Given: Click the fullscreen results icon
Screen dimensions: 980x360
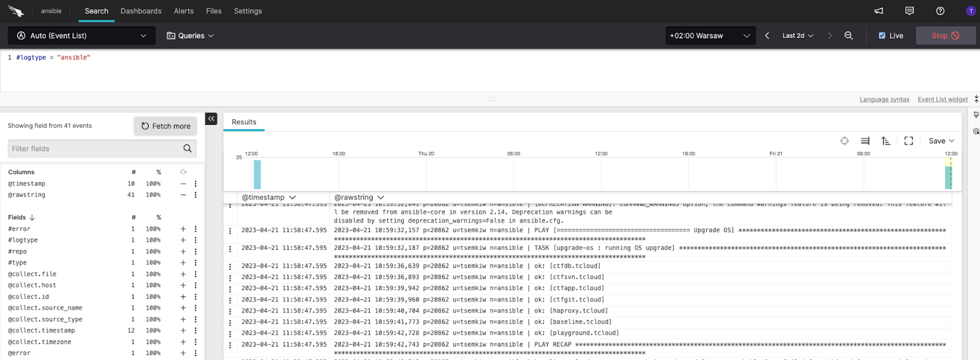Looking at the screenshot, I should click(x=908, y=141).
